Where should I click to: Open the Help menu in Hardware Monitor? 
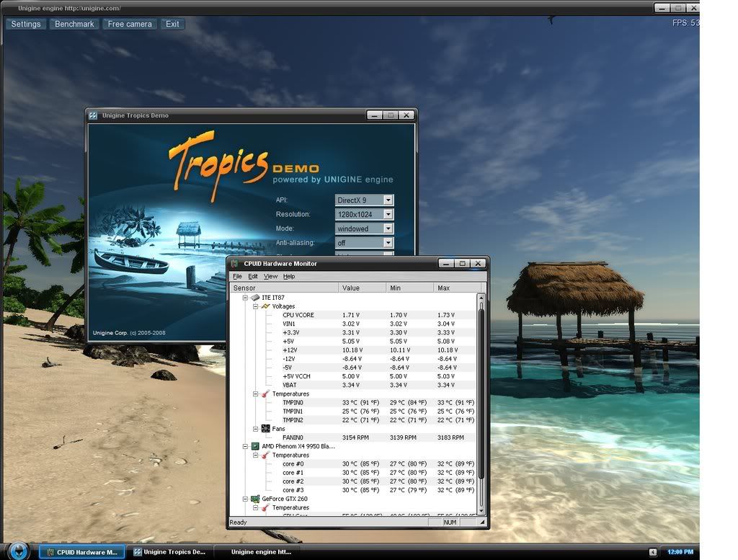289,276
